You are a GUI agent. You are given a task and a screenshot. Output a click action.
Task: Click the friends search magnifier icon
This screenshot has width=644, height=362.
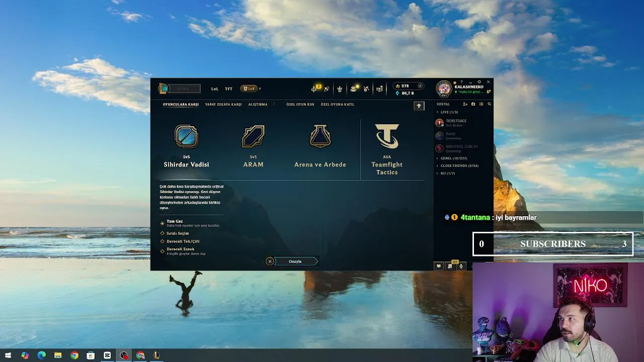click(x=489, y=104)
